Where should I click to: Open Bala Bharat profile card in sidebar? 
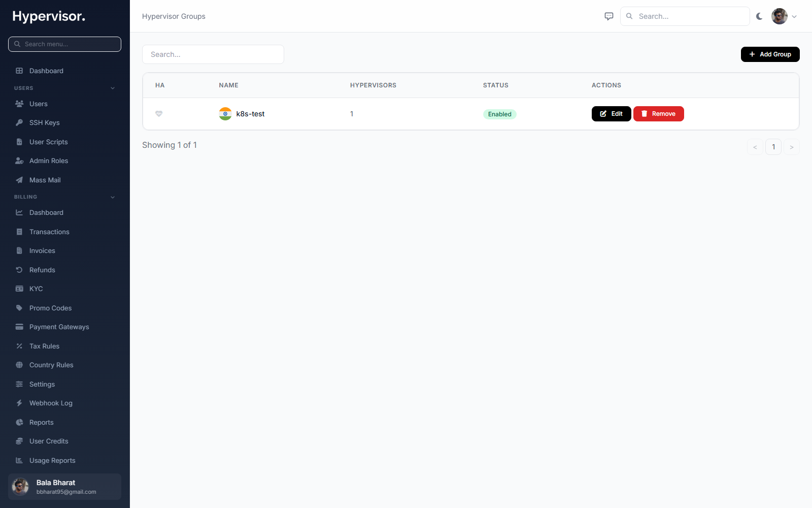[x=64, y=487]
